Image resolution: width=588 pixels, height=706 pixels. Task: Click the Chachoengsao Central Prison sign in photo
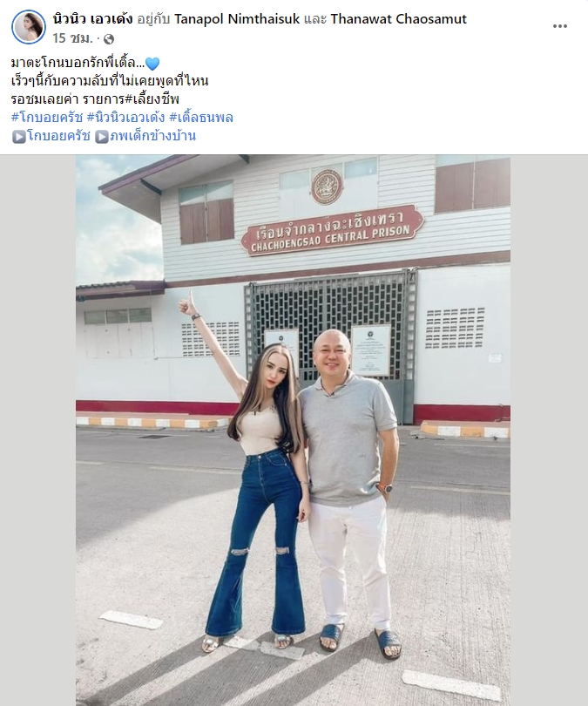point(333,230)
